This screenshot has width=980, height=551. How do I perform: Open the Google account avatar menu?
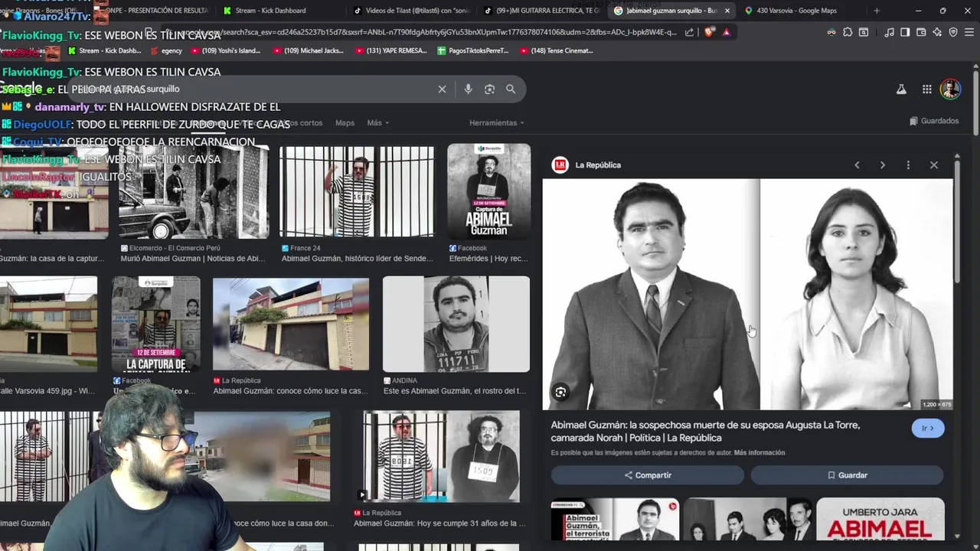(950, 89)
